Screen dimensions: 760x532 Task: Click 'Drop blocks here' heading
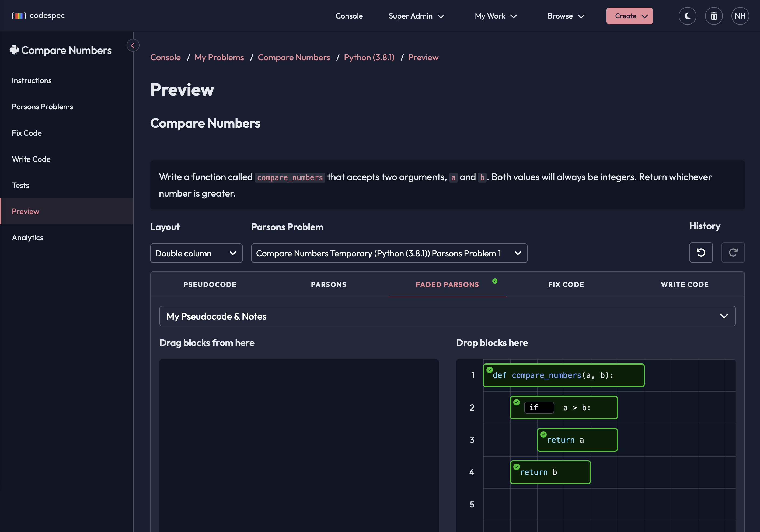[x=492, y=343]
